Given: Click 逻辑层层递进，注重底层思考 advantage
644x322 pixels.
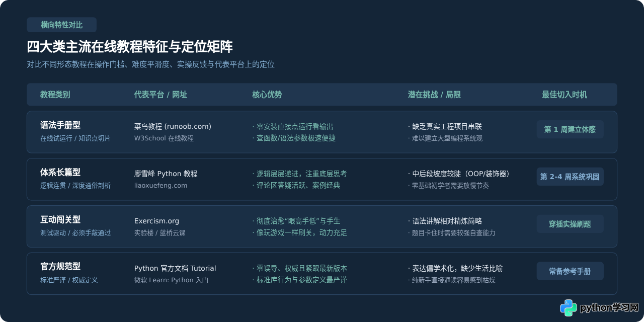Looking at the screenshot, I should click(299, 174).
